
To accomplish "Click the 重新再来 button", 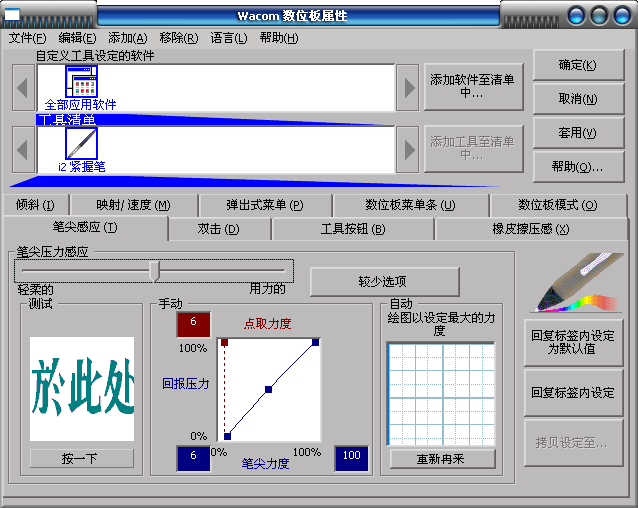I will click(x=442, y=459).
